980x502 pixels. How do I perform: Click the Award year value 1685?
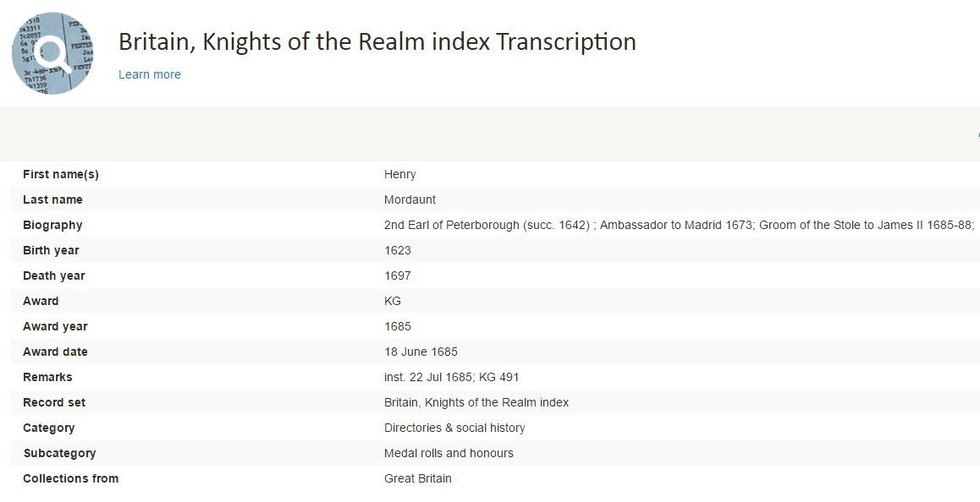398,326
